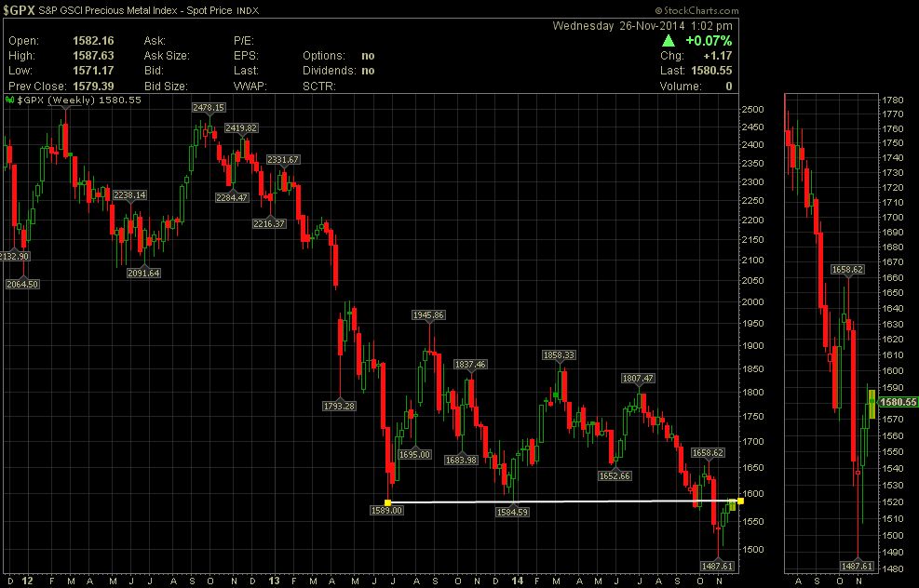Click the INDX exchange label in the title
The height and width of the screenshot is (588, 919).
coord(248,10)
